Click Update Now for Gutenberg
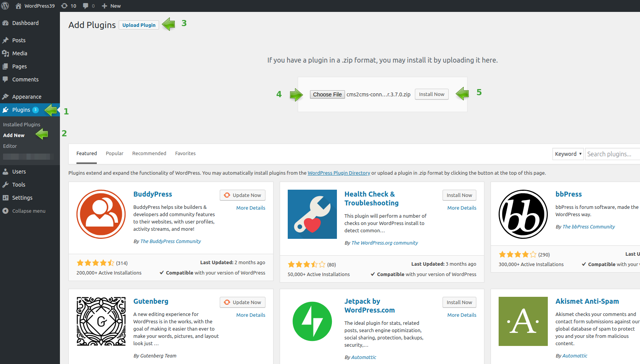The height and width of the screenshot is (364, 640). (242, 302)
